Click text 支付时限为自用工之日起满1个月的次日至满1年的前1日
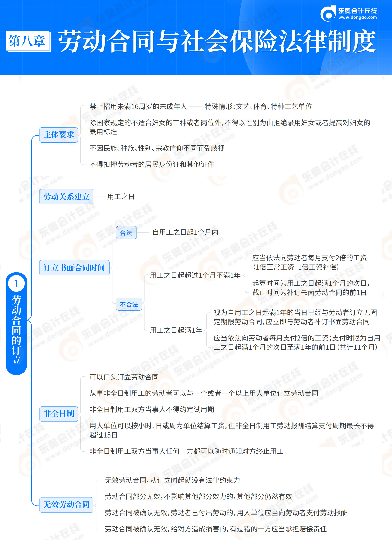 point(297,343)
